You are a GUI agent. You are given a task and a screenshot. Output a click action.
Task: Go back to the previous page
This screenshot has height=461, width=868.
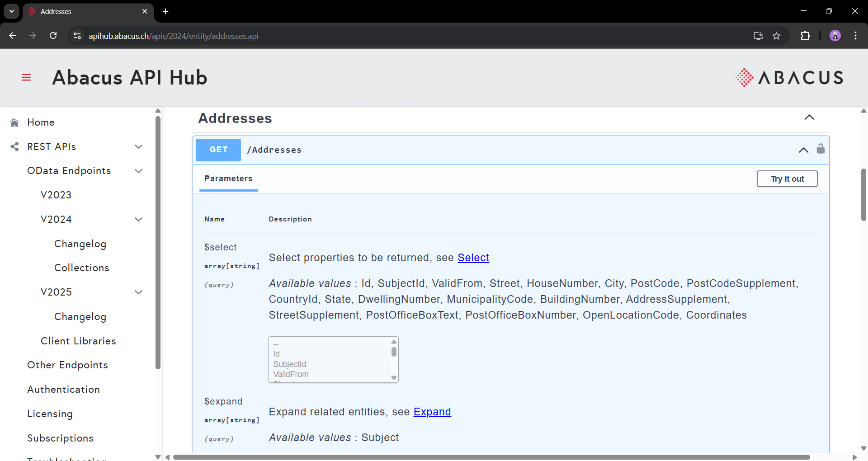(x=13, y=36)
